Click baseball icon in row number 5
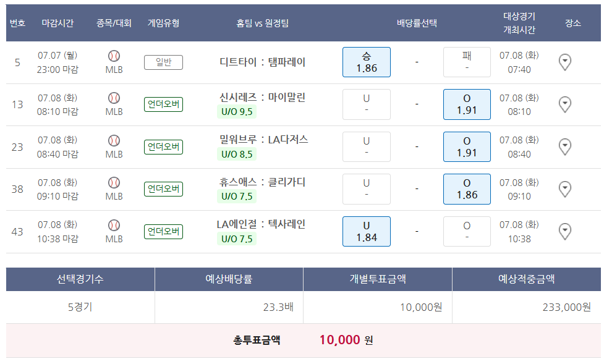Image resolution: width=604 pixels, height=364 pixels. [114, 56]
